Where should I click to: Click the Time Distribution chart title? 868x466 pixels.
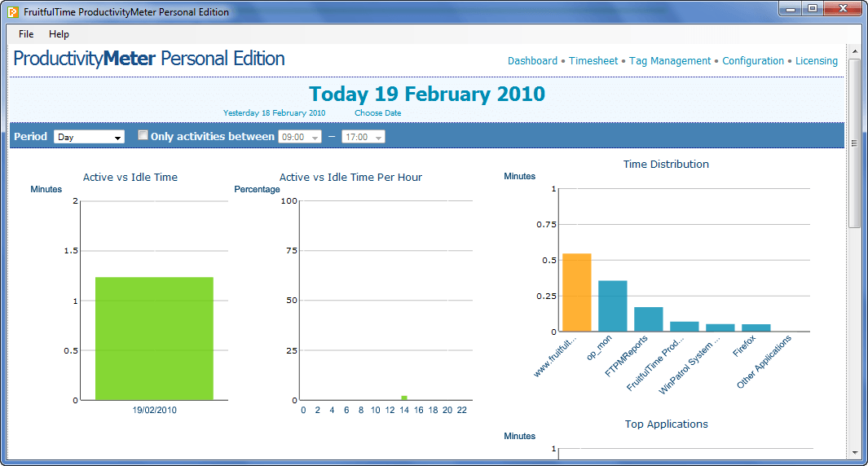[x=666, y=165]
